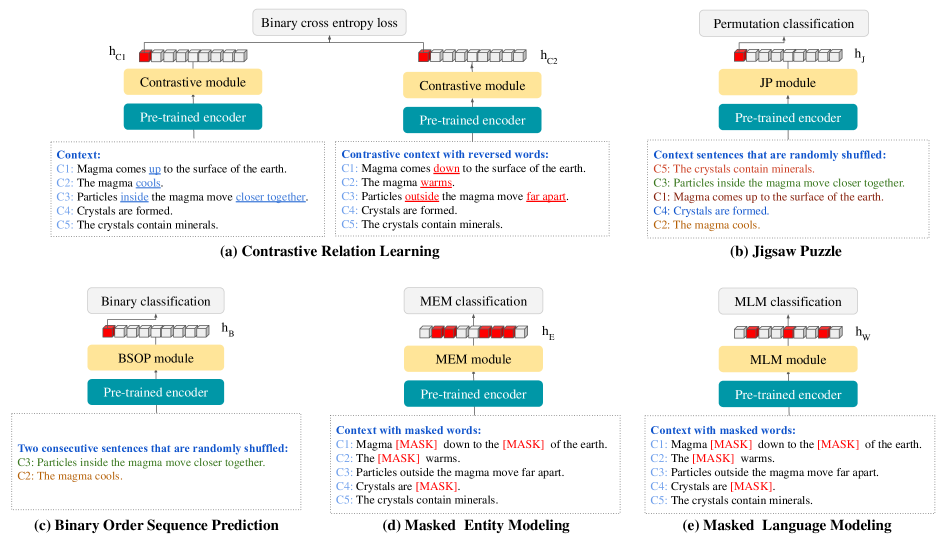Click the red cell of the hJ vector
This screenshot has height=555, width=951.
[740, 56]
